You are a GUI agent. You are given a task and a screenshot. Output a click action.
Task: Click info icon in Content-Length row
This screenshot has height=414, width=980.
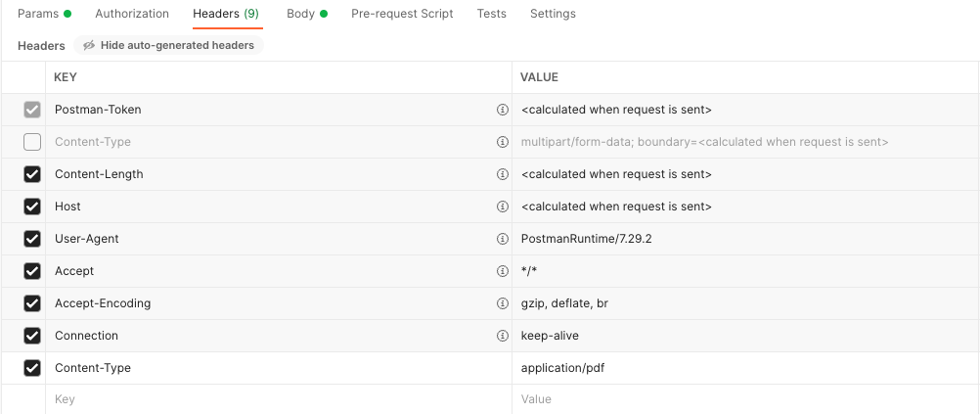coord(503,174)
